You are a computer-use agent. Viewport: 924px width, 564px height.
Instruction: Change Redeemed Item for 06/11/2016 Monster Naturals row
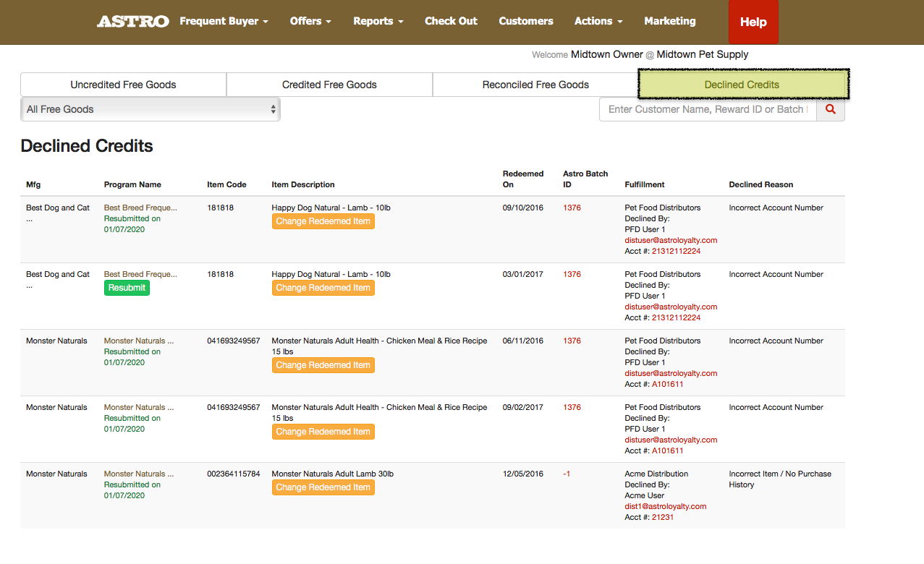point(323,365)
